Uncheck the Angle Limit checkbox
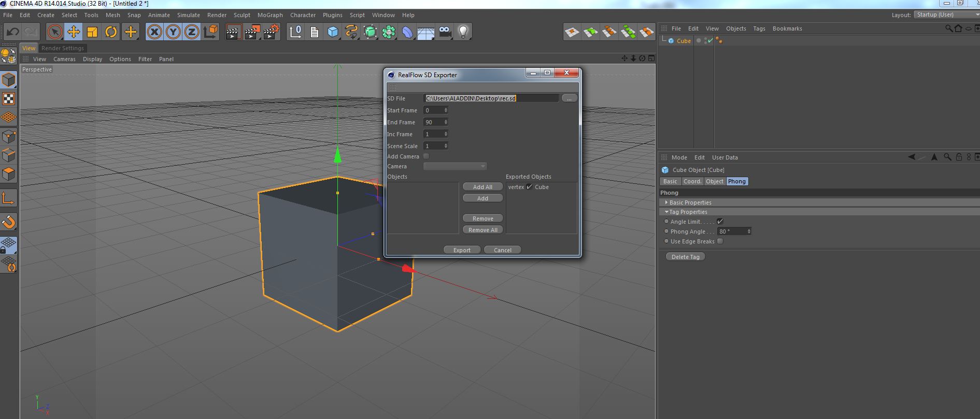 pyautogui.click(x=720, y=221)
